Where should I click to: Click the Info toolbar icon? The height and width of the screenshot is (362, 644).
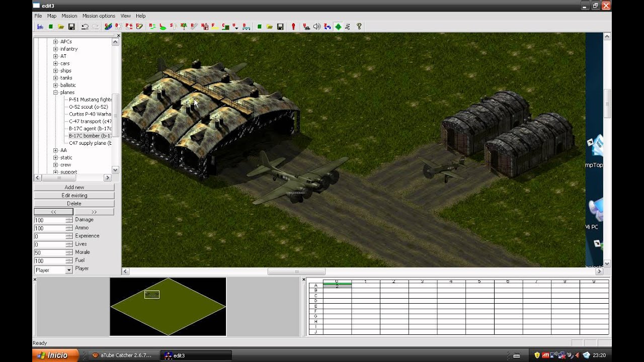coord(40,26)
